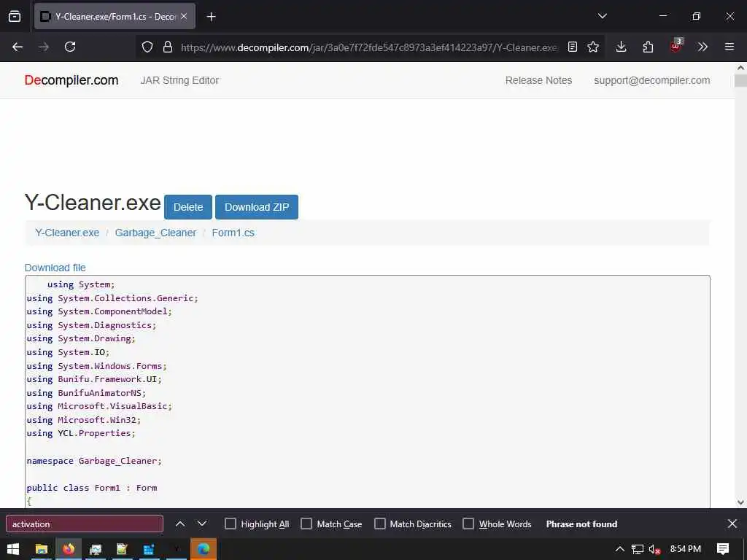Close the Y-Cleaner.exe/Form1.cs tab

click(184, 16)
